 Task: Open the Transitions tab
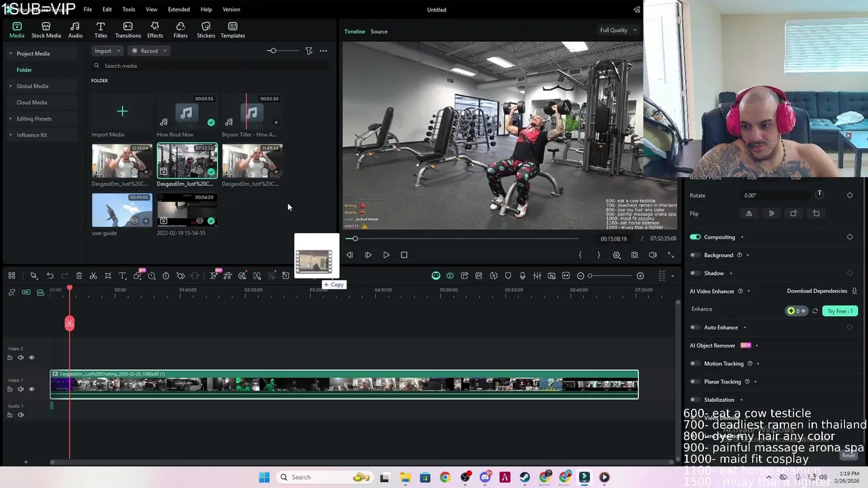tap(127, 30)
